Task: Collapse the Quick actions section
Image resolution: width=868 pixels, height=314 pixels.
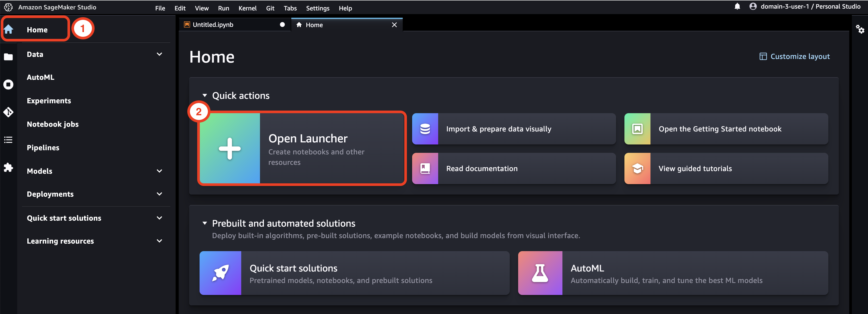Action: (204, 95)
